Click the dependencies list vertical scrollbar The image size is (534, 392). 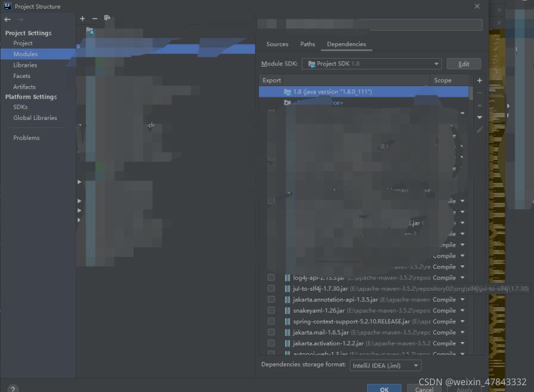tap(471, 93)
